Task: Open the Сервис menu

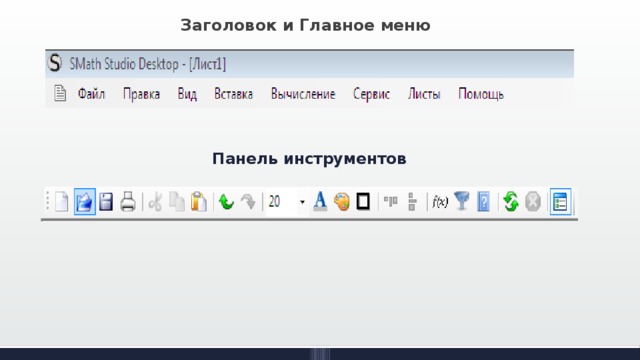Action: 371,94
